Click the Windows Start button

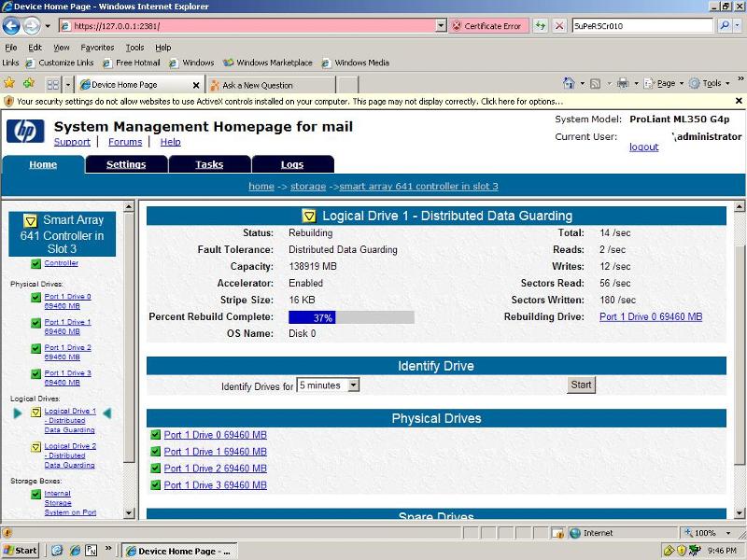[20, 551]
